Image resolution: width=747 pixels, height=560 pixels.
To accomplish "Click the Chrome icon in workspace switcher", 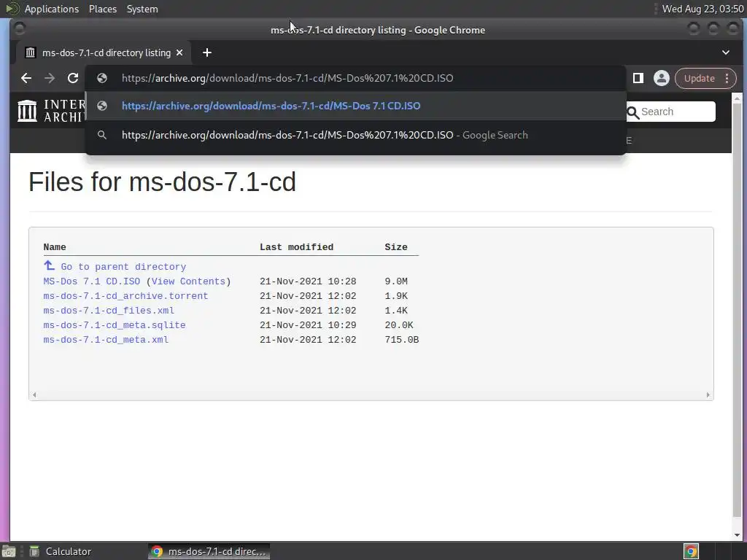I will (x=692, y=551).
